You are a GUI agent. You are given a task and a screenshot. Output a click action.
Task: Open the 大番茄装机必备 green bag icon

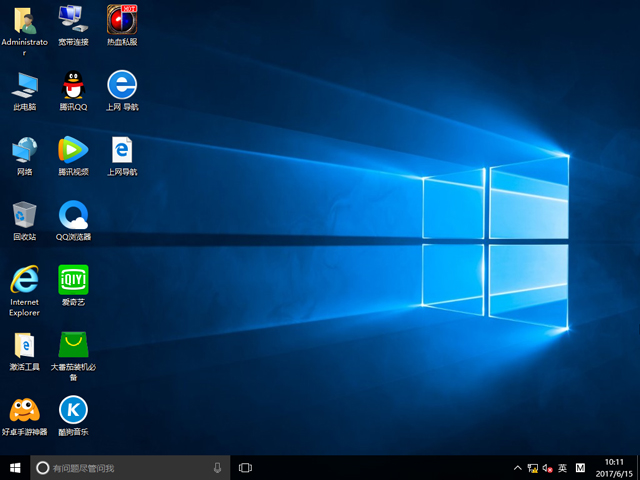tap(73, 345)
